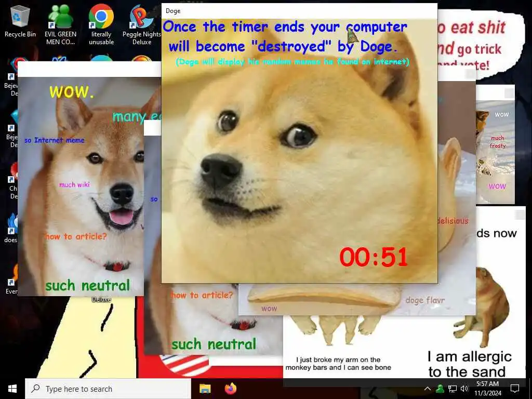
Task: Click the Once the timer ends warning text
Action: tap(285, 36)
